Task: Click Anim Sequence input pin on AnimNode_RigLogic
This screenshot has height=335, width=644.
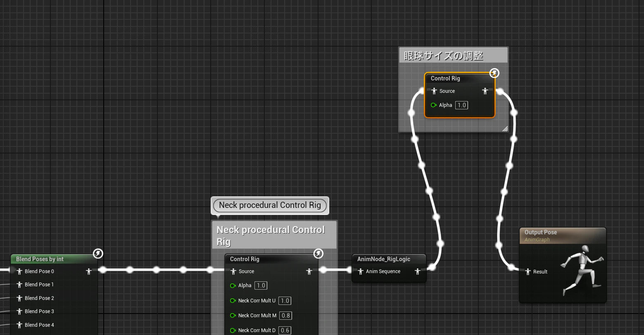Action: tap(360, 271)
